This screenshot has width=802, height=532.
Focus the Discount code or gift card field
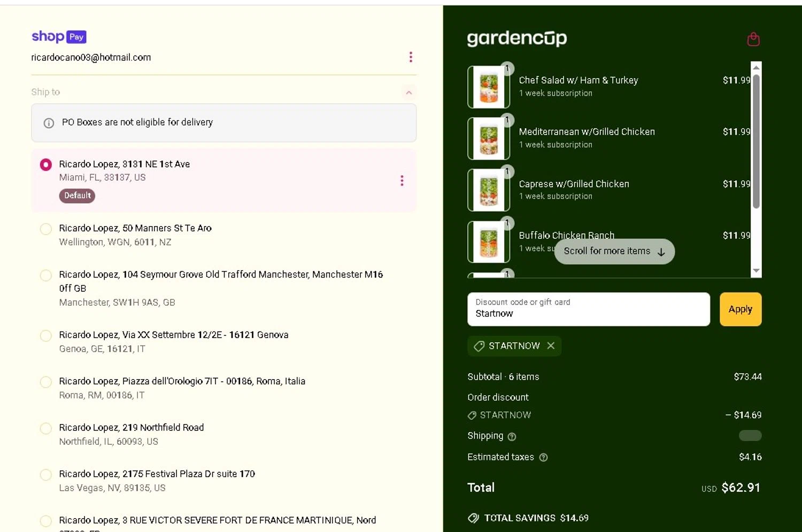(589, 309)
